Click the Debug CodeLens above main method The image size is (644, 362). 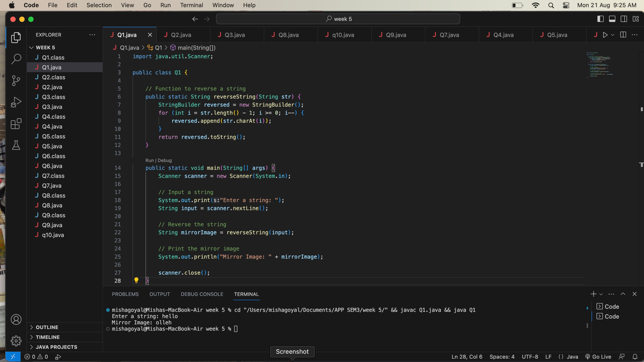click(164, 161)
